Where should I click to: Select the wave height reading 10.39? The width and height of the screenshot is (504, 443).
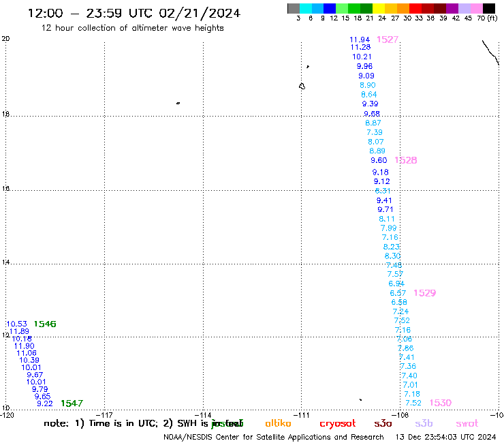pos(29,361)
